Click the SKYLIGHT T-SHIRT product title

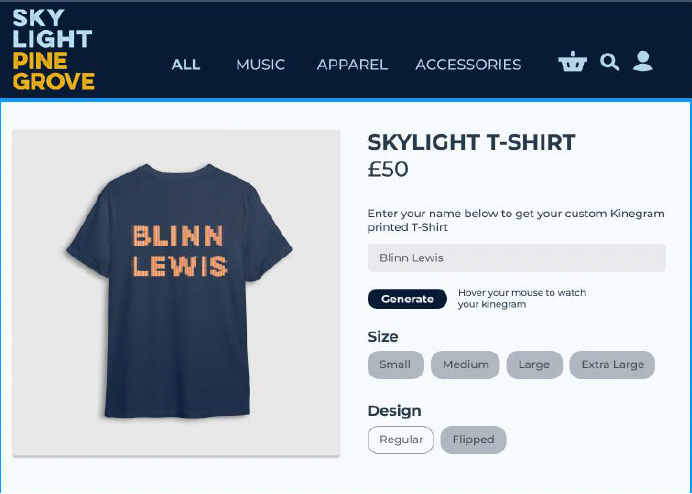coord(471,142)
